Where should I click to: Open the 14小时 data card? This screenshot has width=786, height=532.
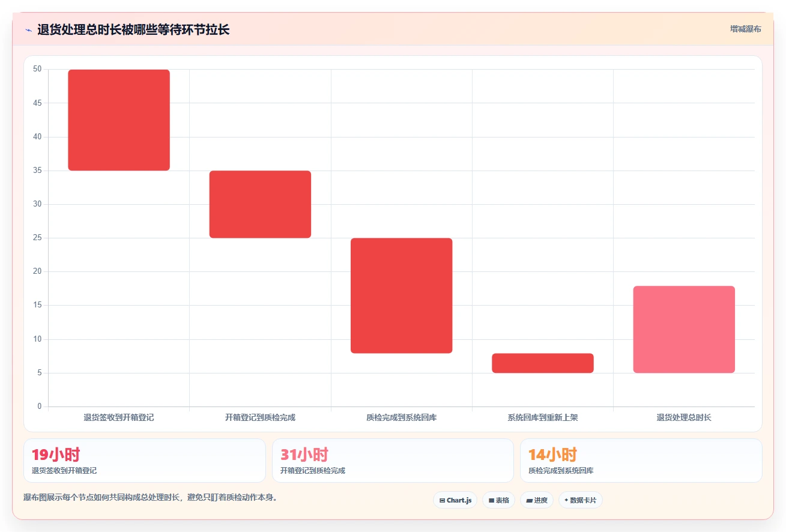coord(641,461)
